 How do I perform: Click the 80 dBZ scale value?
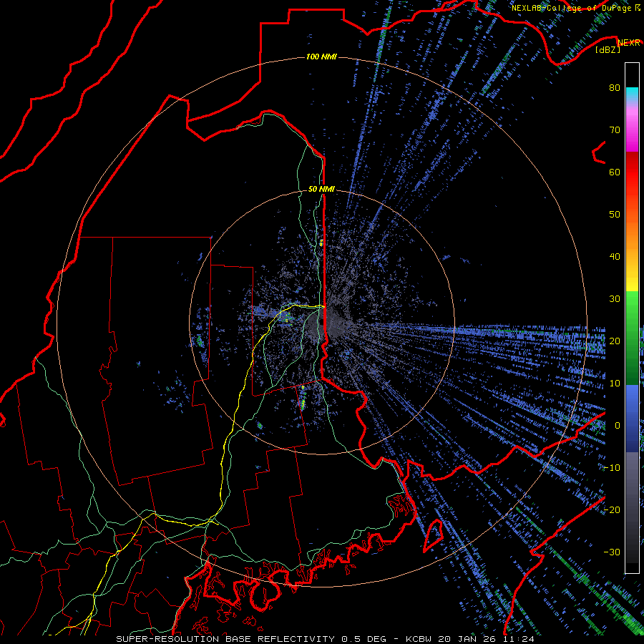pos(615,88)
